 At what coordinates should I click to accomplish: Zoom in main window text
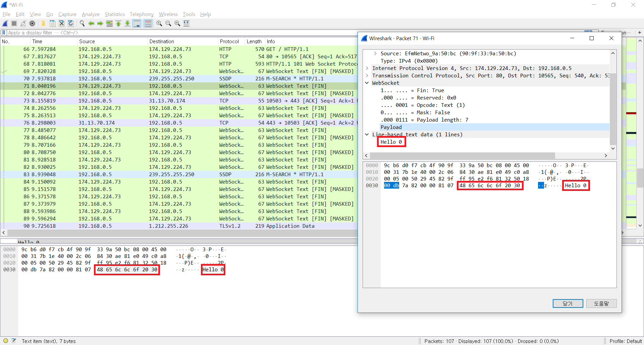point(159,23)
